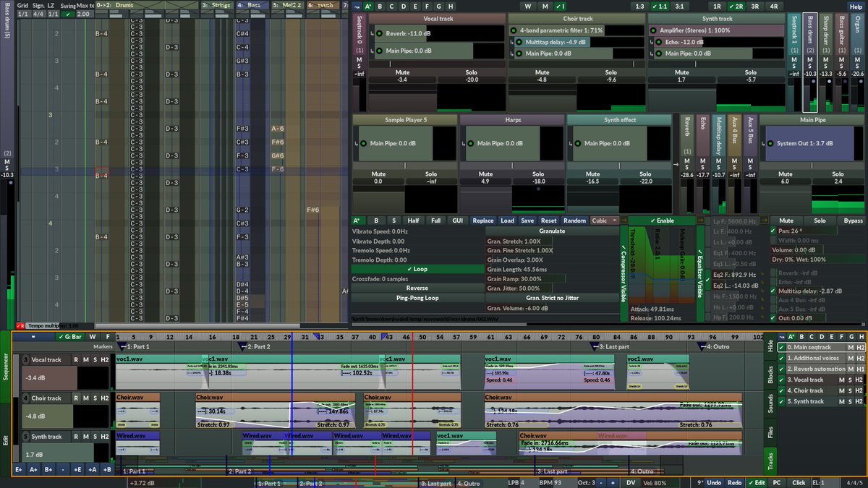The width and height of the screenshot is (868, 488).
Task: Click the Ping-Pong Loop button
Action: 417,297
